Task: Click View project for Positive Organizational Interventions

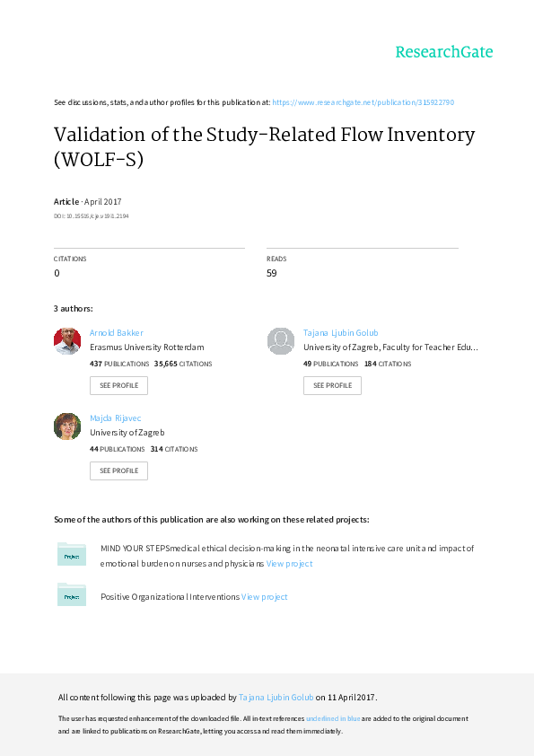Action: [264, 596]
